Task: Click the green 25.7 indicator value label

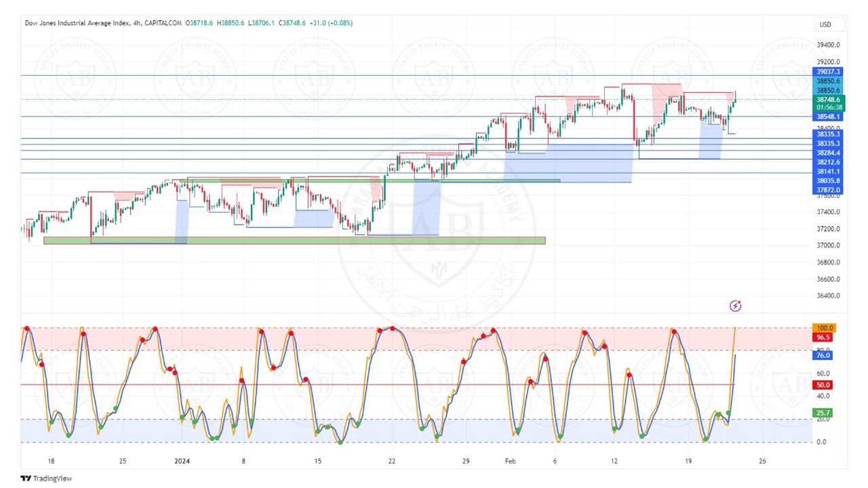Action: coord(823,413)
